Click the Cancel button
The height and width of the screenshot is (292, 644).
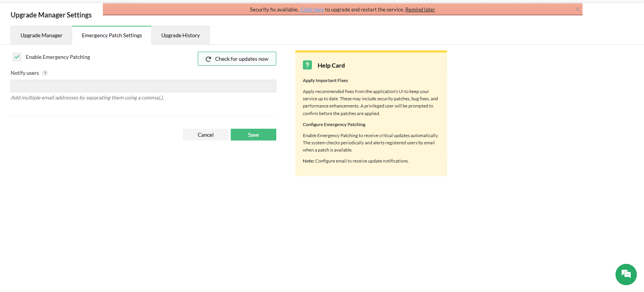click(x=206, y=135)
